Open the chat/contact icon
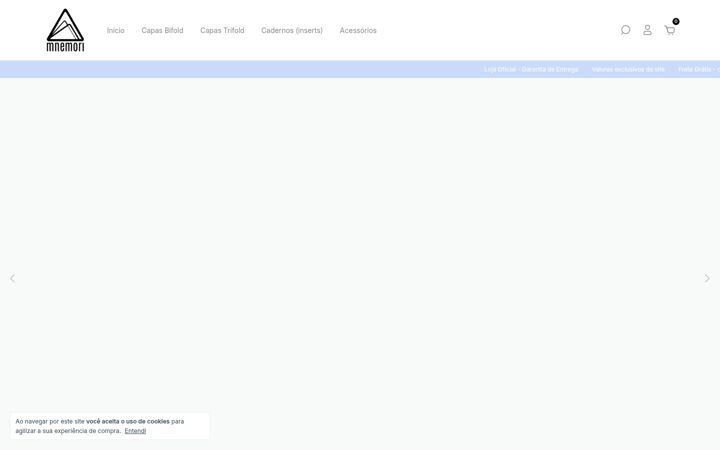This screenshot has height=450, width=720. point(625,30)
